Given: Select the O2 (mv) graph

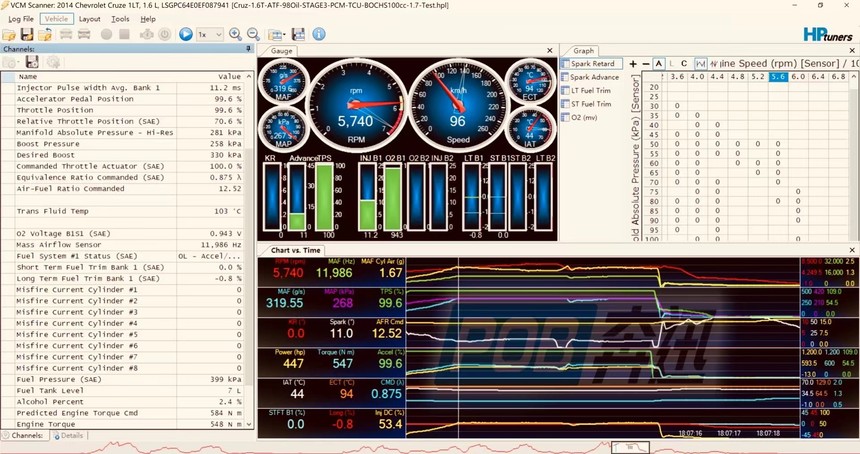Looking at the screenshot, I should (x=580, y=117).
